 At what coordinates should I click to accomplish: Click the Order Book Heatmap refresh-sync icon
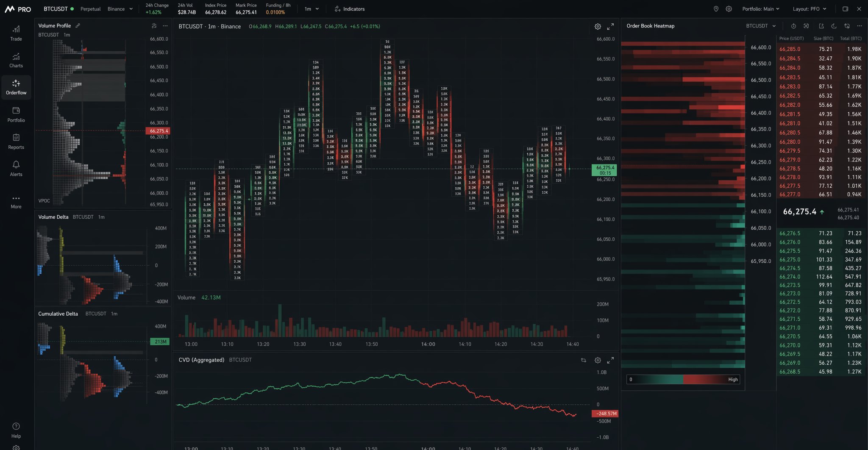click(x=847, y=26)
